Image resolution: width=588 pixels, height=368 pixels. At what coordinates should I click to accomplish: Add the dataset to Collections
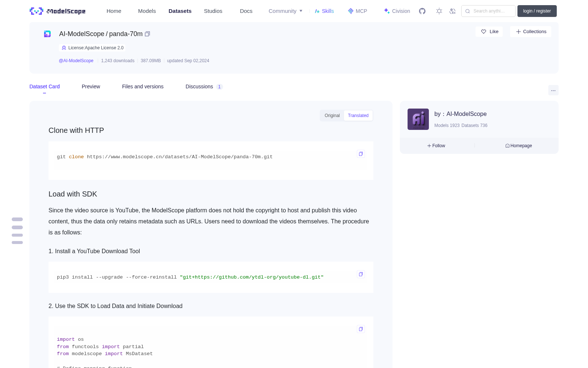[531, 32]
